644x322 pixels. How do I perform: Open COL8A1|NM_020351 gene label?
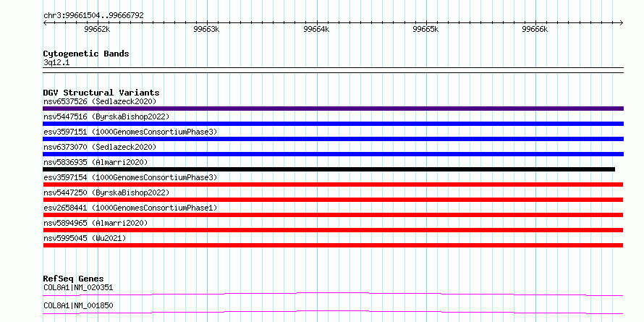point(78,287)
